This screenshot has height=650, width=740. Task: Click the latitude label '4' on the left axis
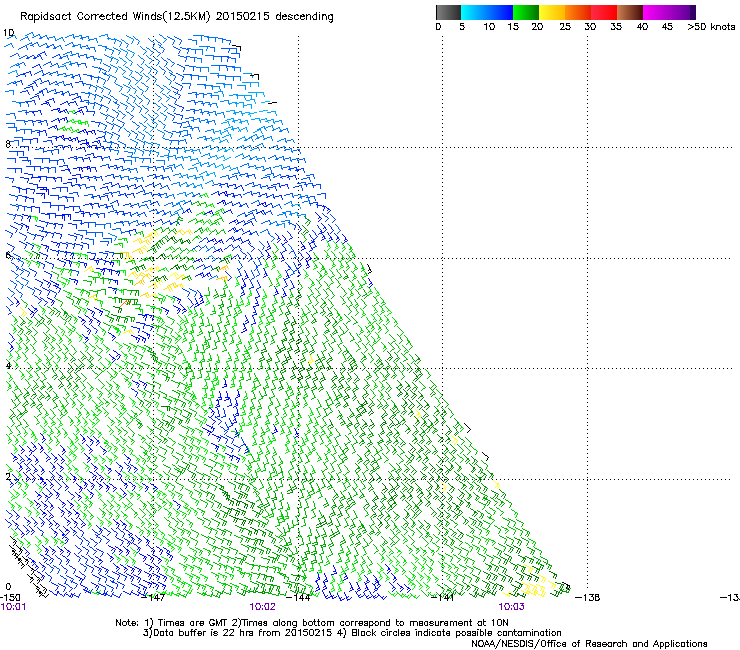pyautogui.click(x=8, y=366)
